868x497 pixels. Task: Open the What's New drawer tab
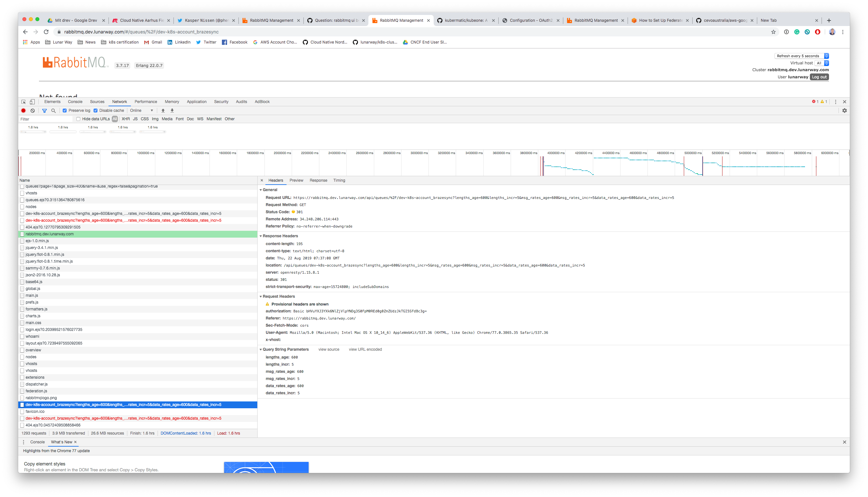click(61, 442)
